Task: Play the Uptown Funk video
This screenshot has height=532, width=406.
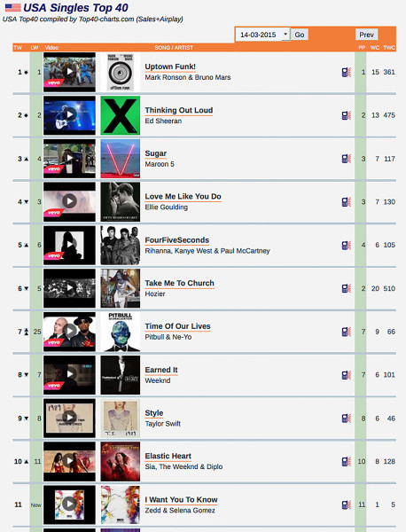Action: pos(69,72)
